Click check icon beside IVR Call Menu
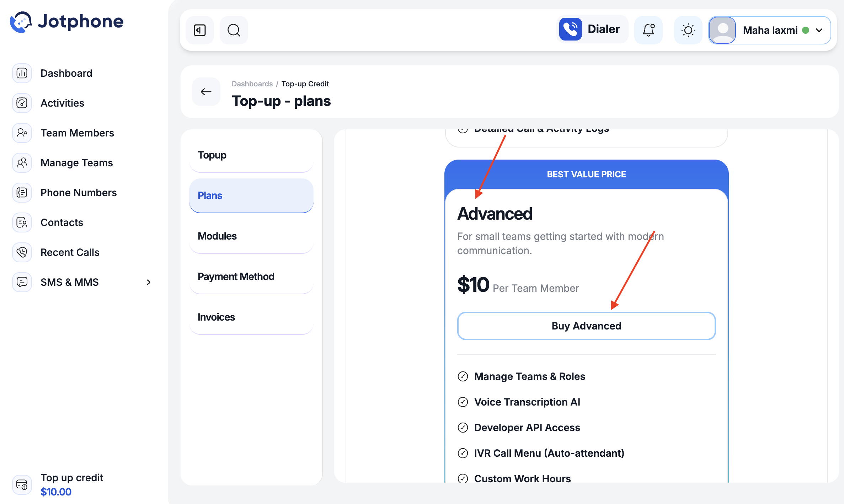This screenshot has height=504, width=844. tap(463, 453)
